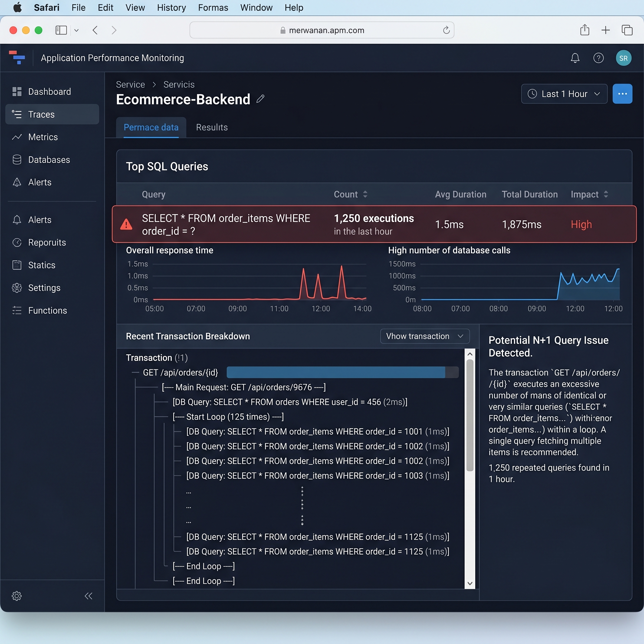Switch to the Resulıts tab

click(212, 127)
